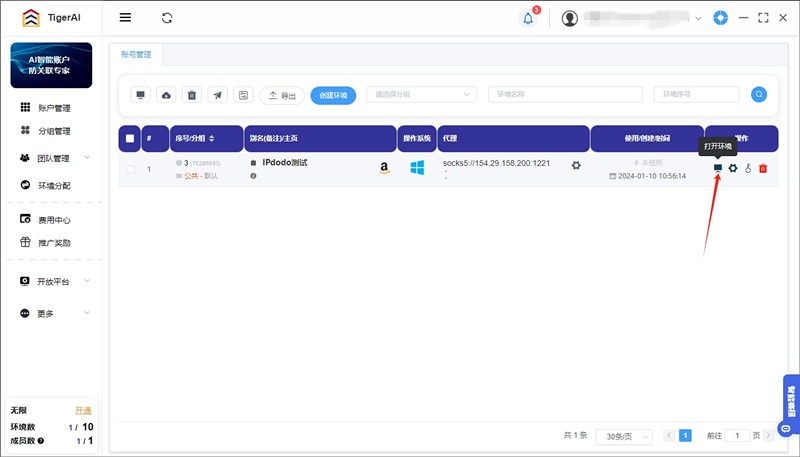This screenshot has width=800, height=457.
Task: Open 费用中心 in the sidebar
Action: click(x=54, y=220)
